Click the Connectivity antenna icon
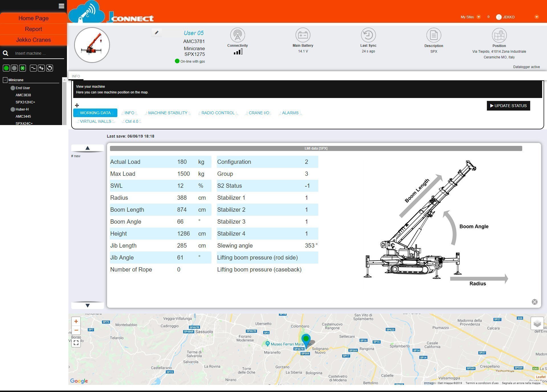Image resolution: width=547 pixels, height=392 pixels. pyautogui.click(x=237, y=35)
